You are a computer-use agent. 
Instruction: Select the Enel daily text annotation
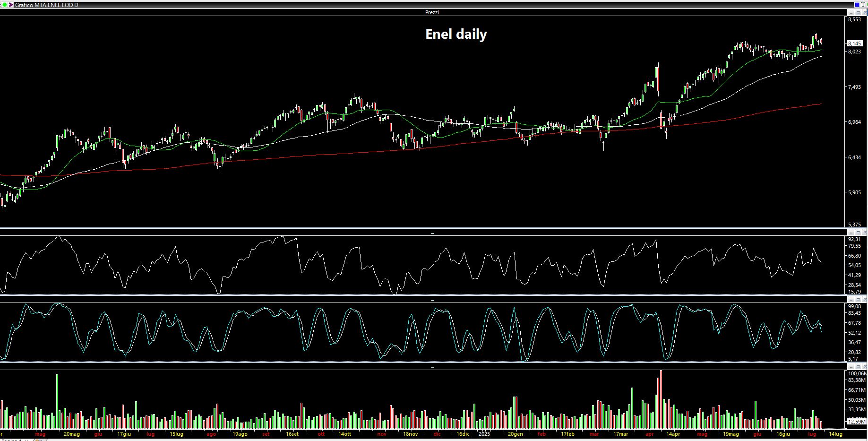coord(456,34)
